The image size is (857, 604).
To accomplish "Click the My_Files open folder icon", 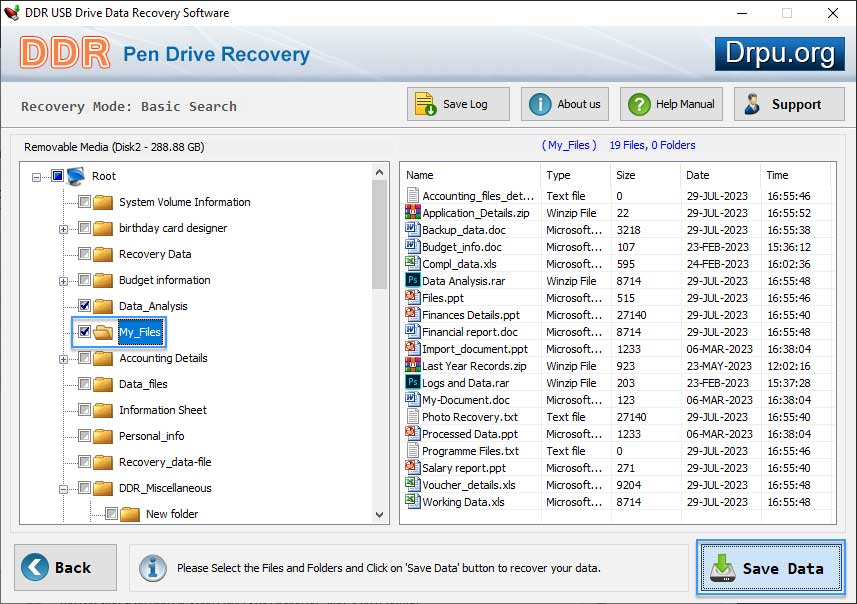I will point(103,332).
